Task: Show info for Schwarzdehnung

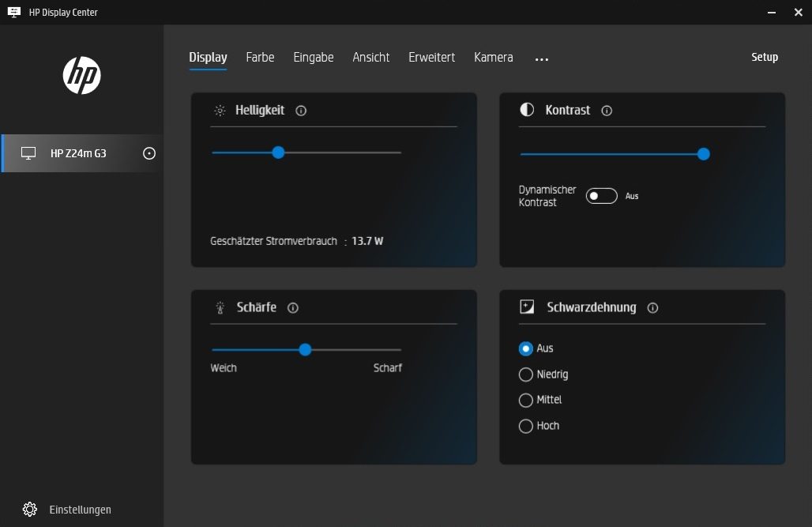Action: tap(652, 308)
